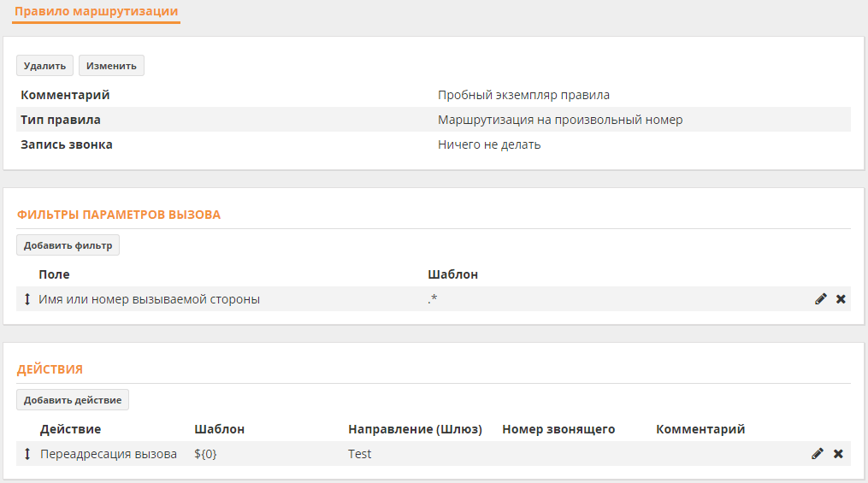The image size is (868, 483).
Task: Edit the Переадресация вызова action with pencil icon
Action: [x=817, y=454]
